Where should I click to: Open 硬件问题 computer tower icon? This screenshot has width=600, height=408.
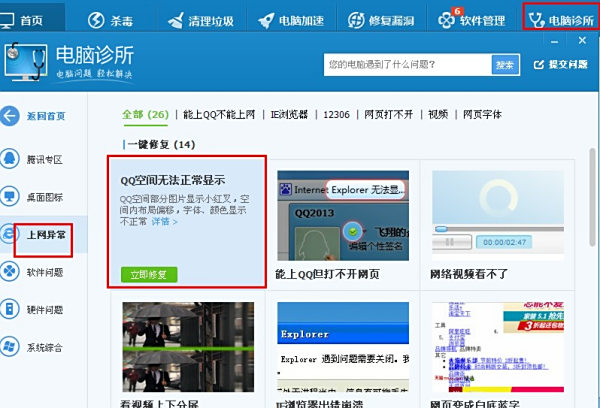click(10, 309)
